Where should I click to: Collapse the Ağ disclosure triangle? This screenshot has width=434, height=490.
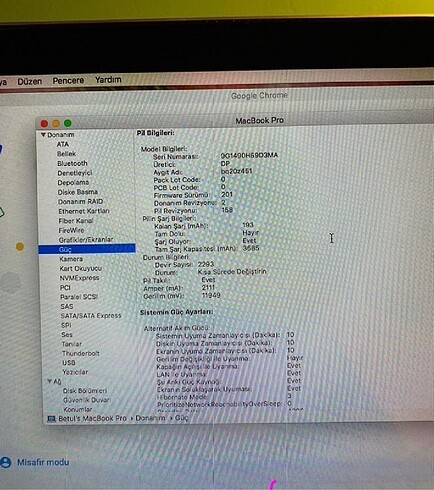click(50, 381)
